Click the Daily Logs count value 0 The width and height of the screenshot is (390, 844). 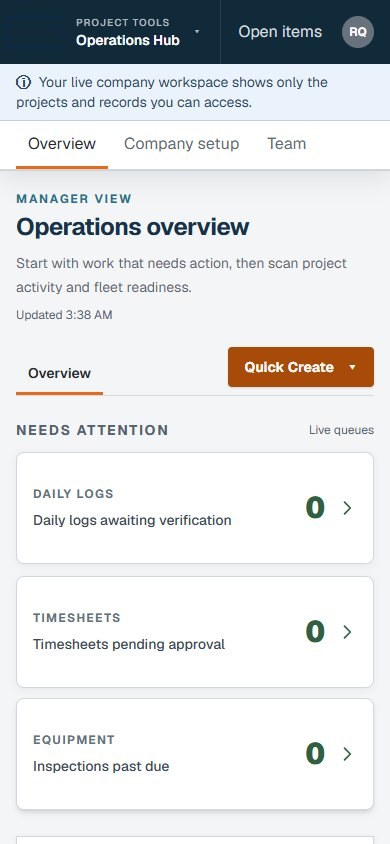click(x=315, y=508)
